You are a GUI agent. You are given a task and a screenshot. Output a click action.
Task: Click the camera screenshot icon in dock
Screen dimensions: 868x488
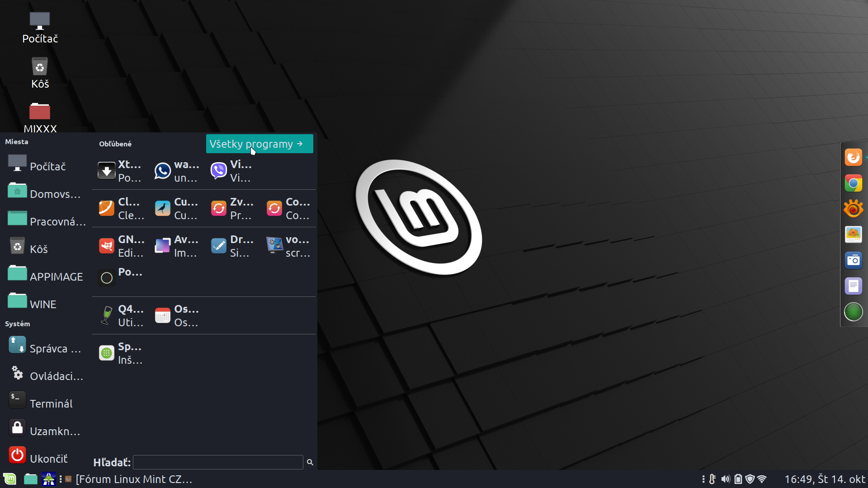pos(853,260)
